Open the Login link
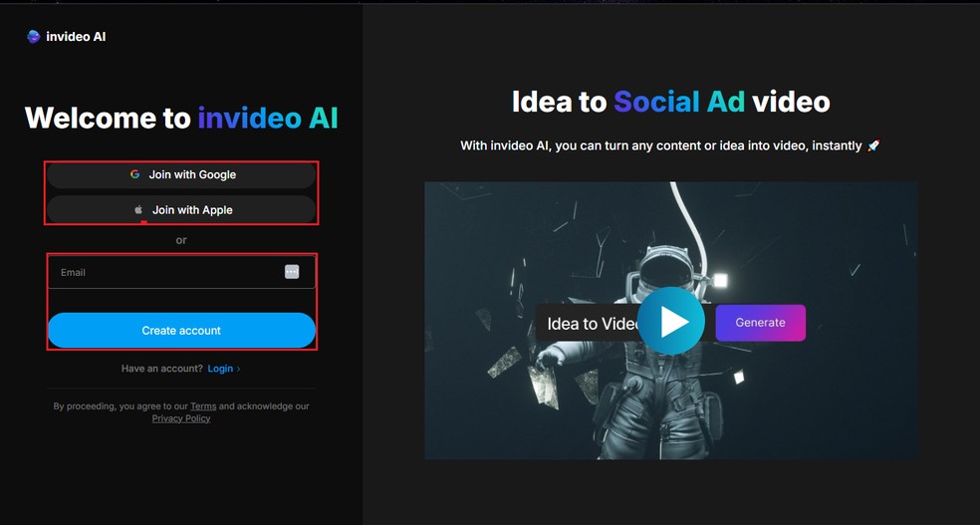Viewport: 980px width, 525px height. (220, 369)
